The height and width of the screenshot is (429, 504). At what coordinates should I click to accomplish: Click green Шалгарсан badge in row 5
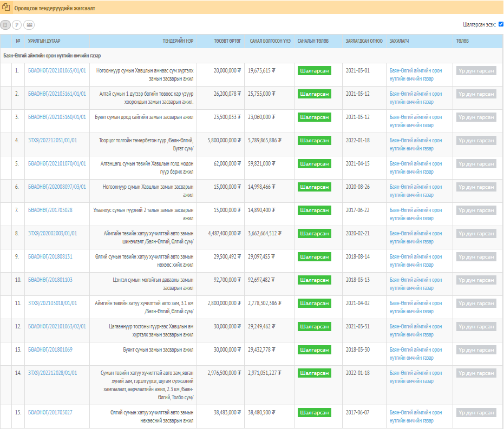314,163
